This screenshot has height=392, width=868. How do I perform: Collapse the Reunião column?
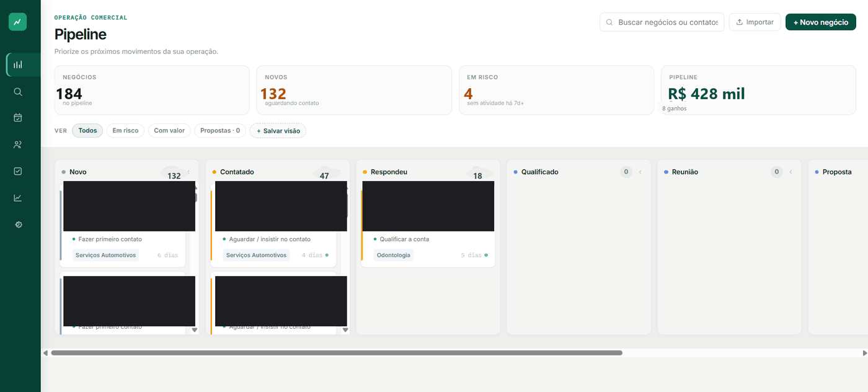click(790, 172)
